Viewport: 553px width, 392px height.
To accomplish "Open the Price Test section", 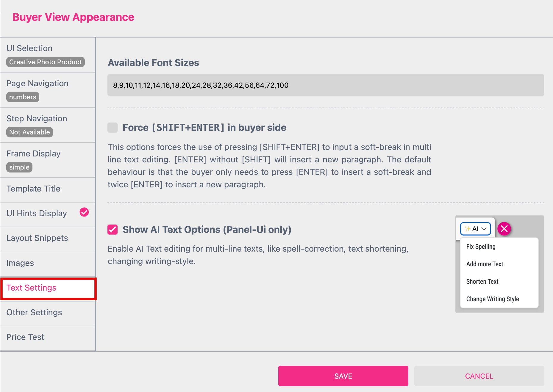I will coord(25,337).
